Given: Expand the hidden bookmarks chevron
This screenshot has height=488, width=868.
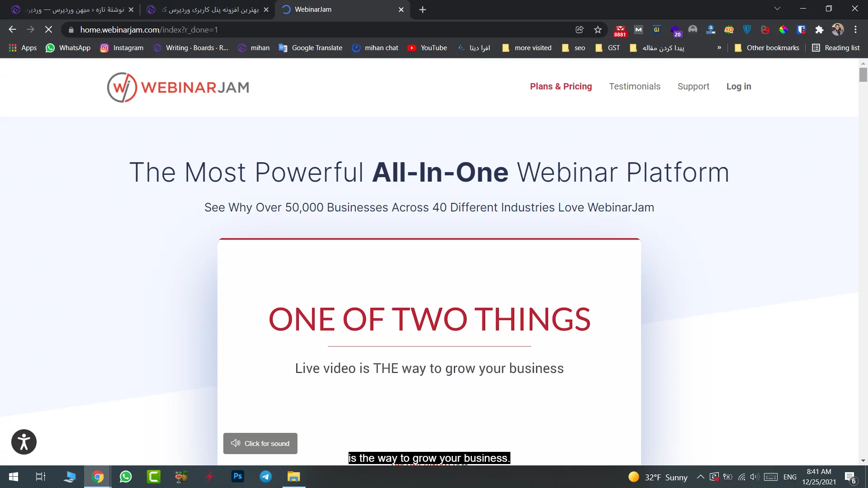Looking at the screenshot, I should pyautogui.click(x=719, y=47).
